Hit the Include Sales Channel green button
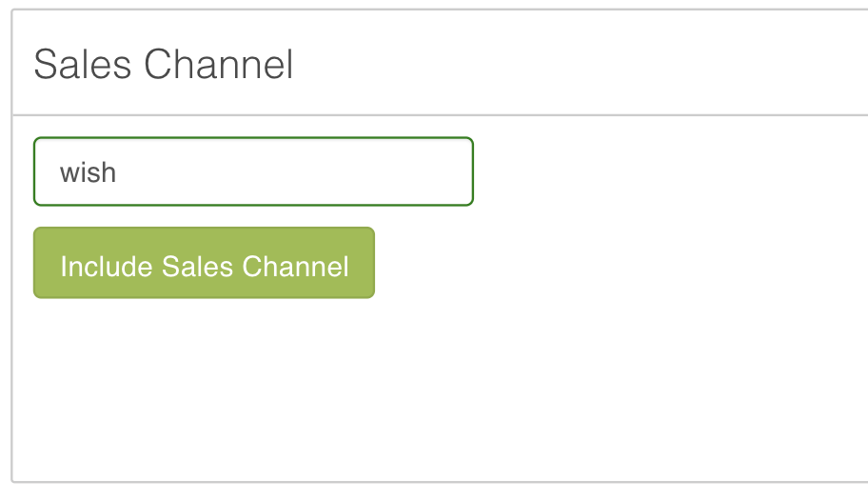Image resolution: width=868 pixels, height=501 pixels. 204,263
